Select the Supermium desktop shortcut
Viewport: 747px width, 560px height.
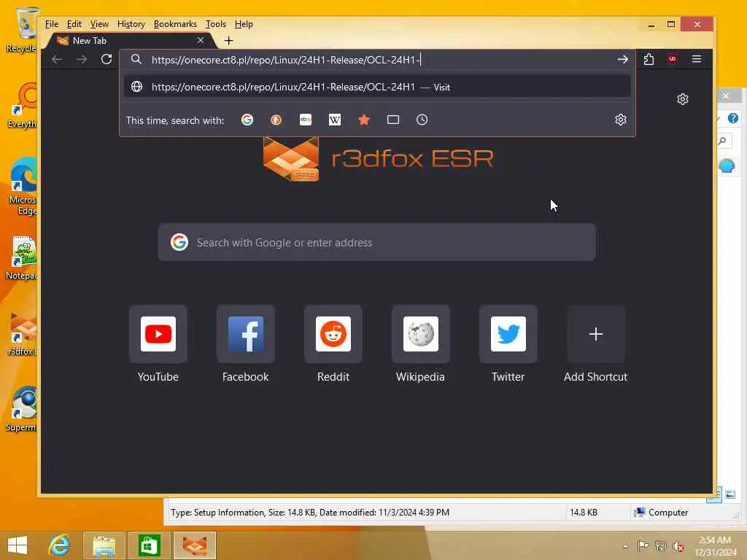(23, 410)
